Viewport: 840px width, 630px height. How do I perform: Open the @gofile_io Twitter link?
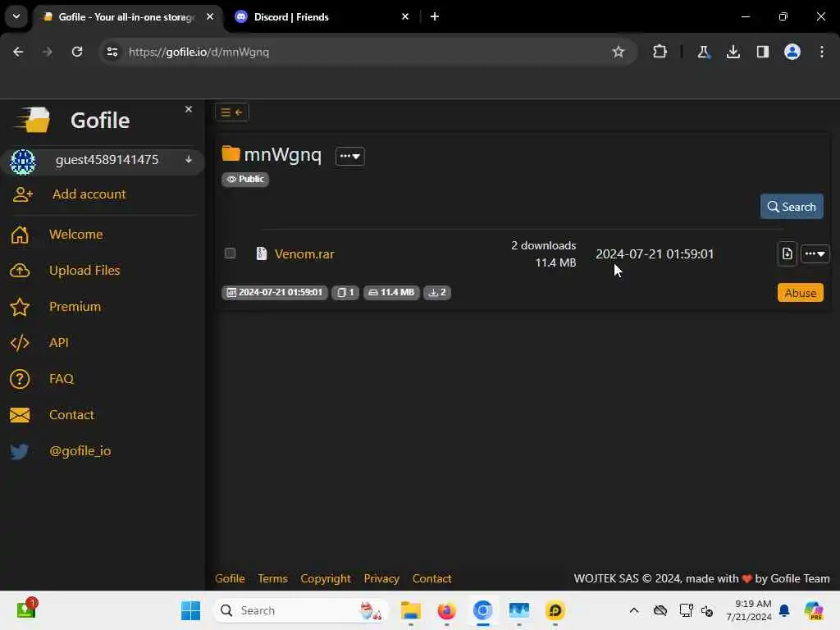[x=80, y=451]
